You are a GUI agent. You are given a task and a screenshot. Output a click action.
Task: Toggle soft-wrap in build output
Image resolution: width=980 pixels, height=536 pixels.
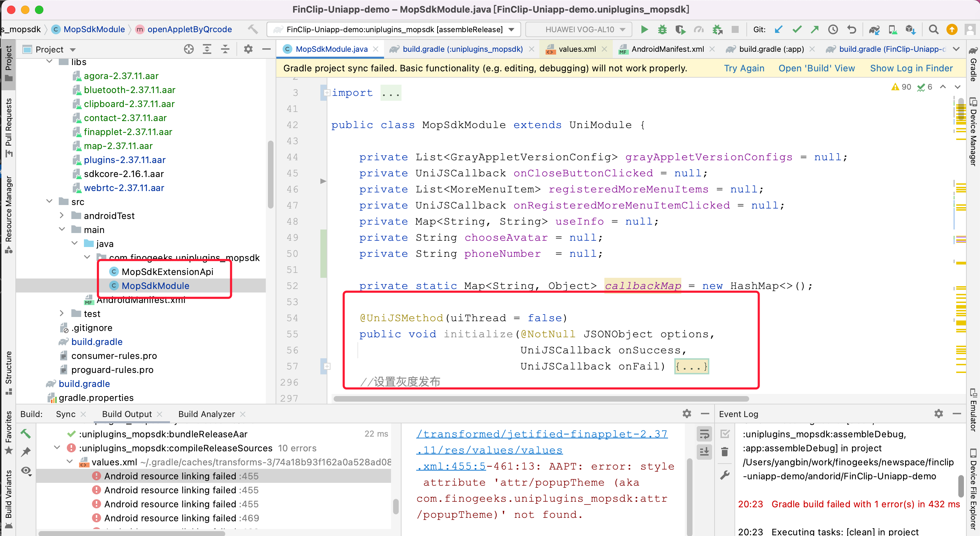pos(704,433)
